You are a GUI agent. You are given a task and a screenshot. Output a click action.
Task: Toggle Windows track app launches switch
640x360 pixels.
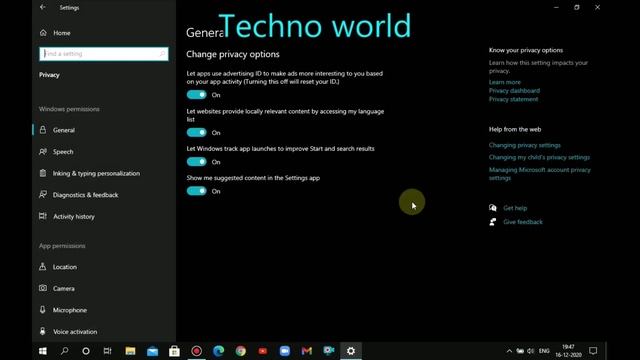pos(197,162)
